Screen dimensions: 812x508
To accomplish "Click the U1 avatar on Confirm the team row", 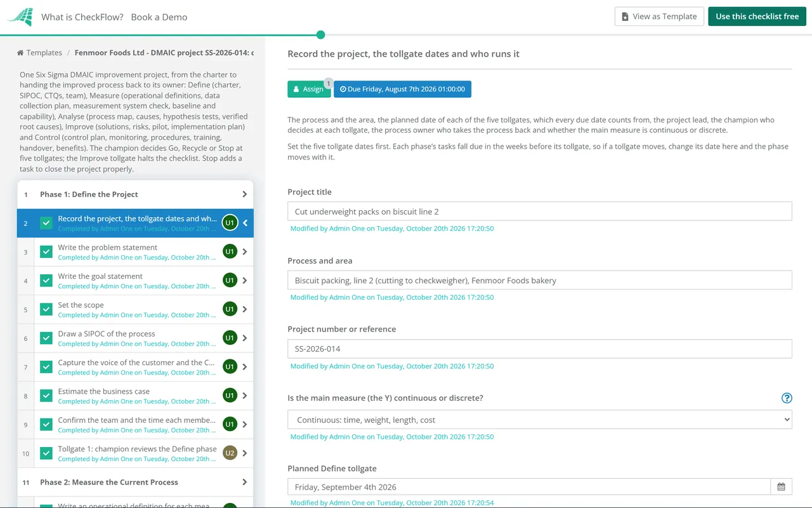I will [x=230, y=424].
